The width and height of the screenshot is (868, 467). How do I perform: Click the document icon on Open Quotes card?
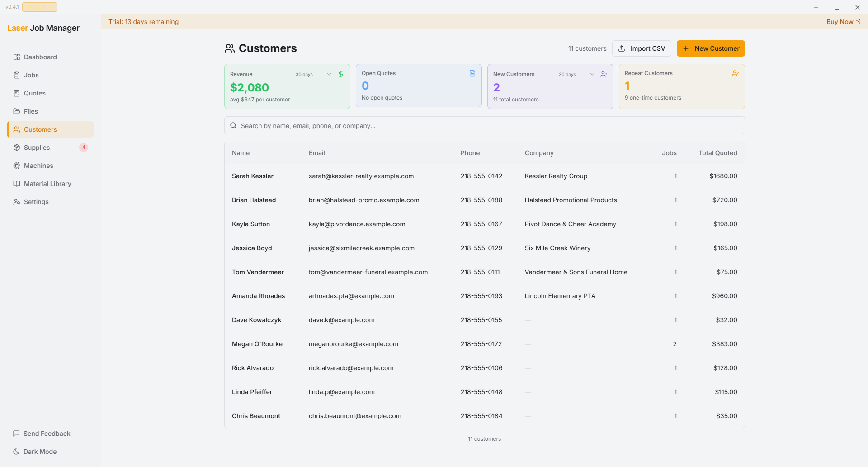(x=472, y=73)
